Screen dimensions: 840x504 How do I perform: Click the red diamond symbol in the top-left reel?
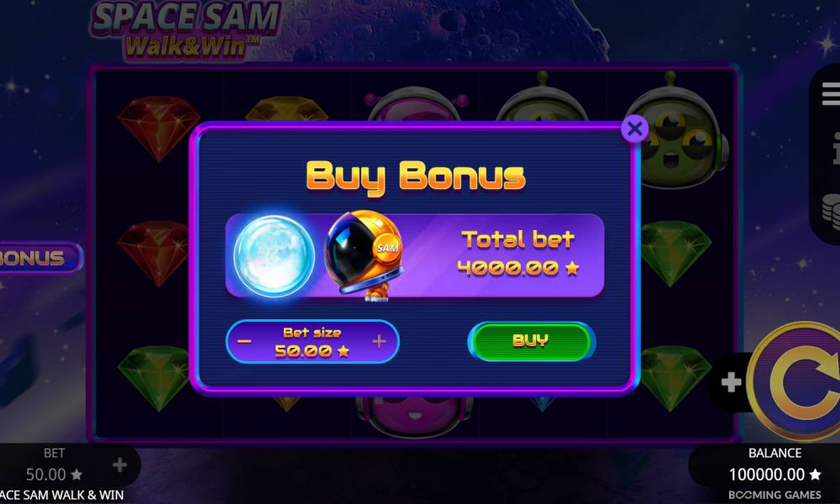coord(159,128)
